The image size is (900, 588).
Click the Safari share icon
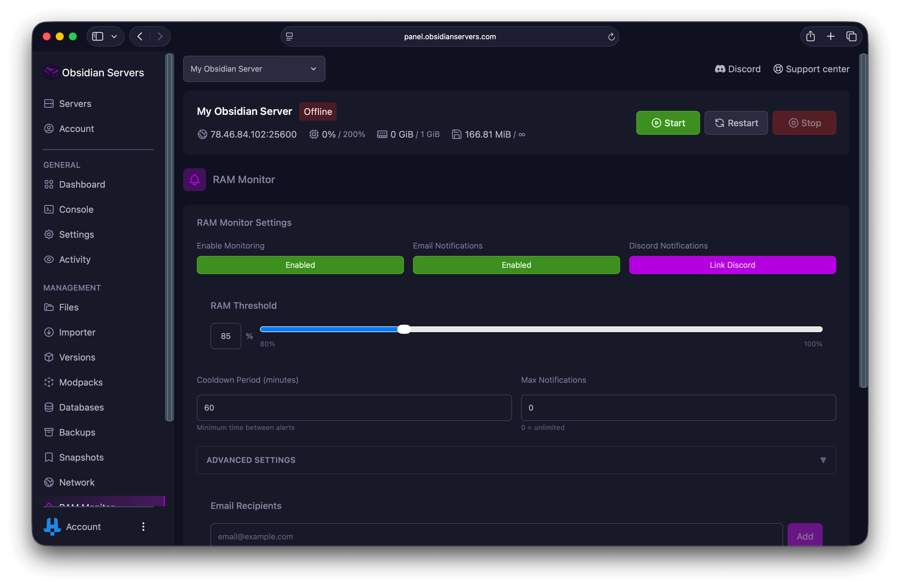tap(810, 36)
